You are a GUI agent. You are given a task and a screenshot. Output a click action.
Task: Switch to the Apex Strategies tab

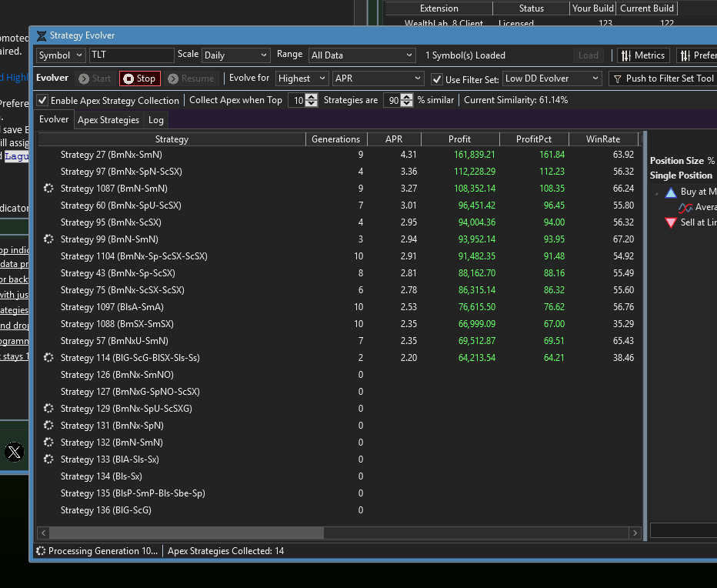[x=108, y=120]
